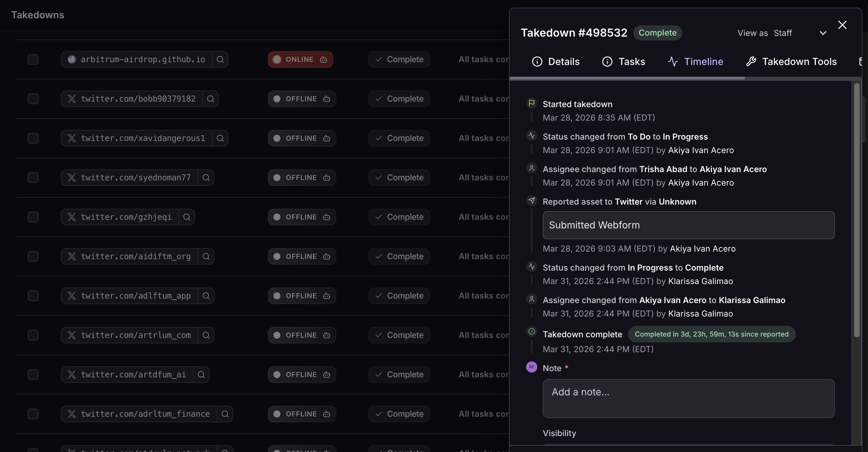
Task: Click the Submitted Webform box
Action: point(688,225)
